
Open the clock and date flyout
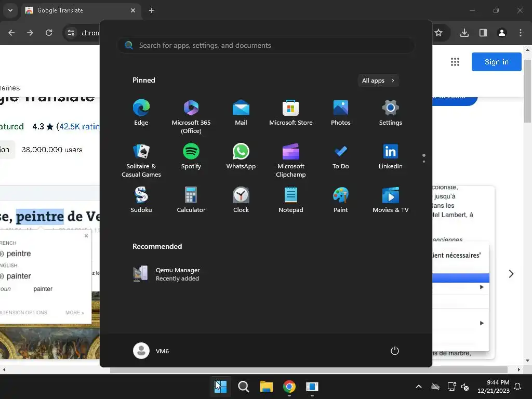pyautogui.click(x=494, y=387)
